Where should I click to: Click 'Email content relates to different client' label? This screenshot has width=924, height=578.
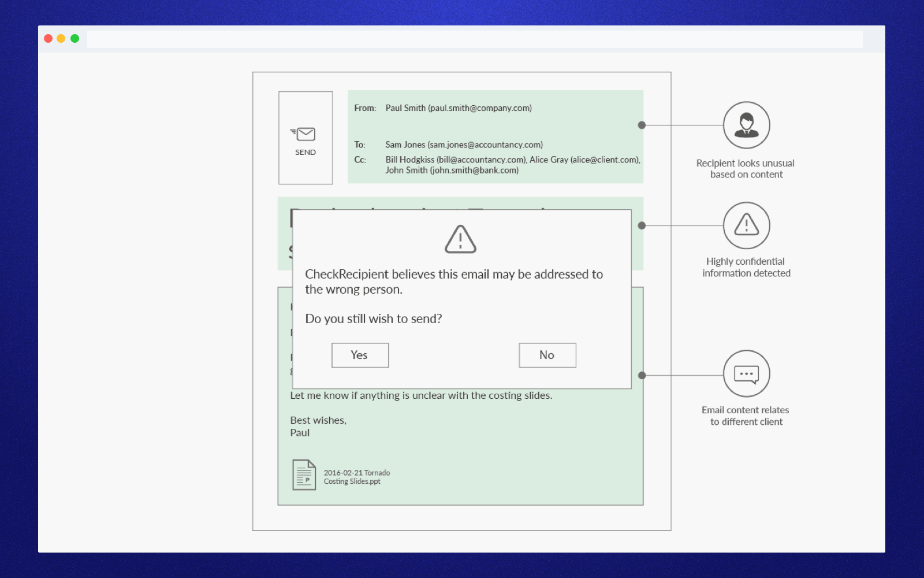tap(746, 416)
